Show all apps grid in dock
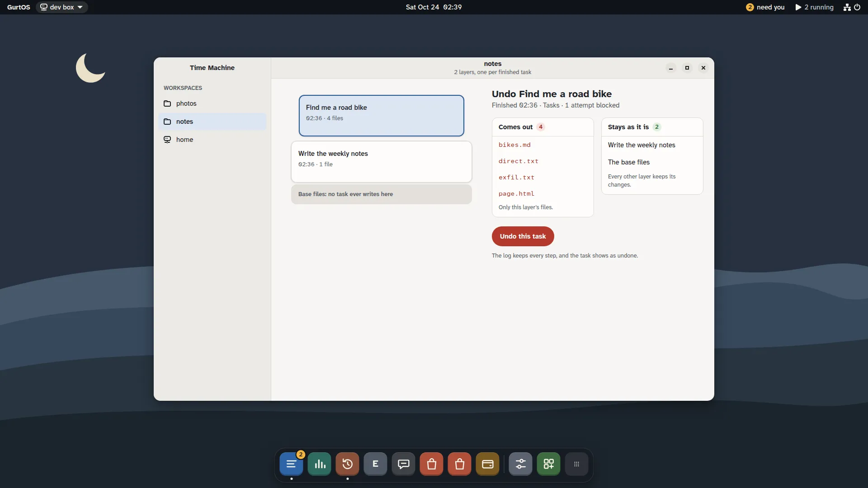This screenshot has height=488, width=868. (576, 464)
